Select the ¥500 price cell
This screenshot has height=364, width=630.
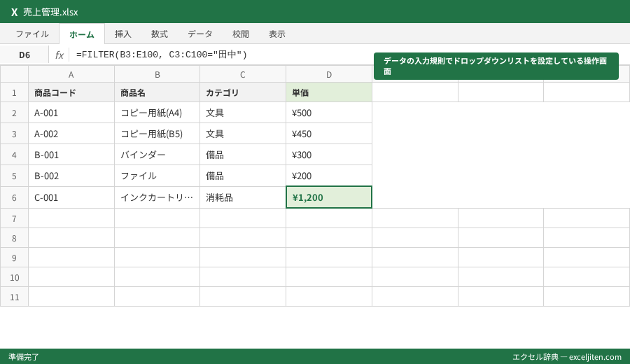point(329,113)
